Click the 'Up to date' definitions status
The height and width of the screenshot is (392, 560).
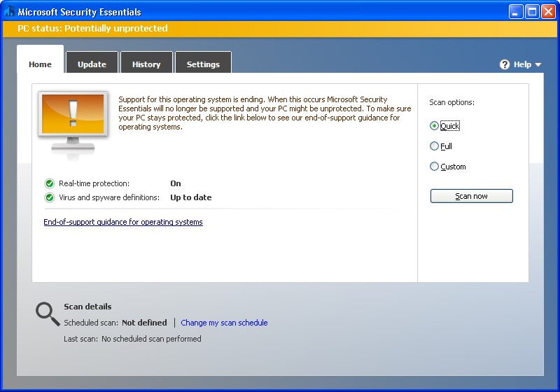point(190,197)
